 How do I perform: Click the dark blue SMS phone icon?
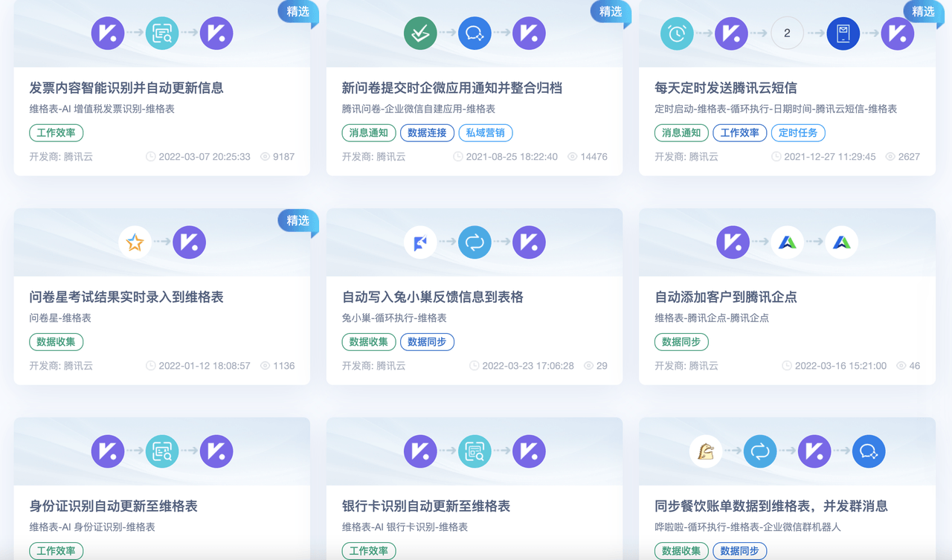coord(843,33)
